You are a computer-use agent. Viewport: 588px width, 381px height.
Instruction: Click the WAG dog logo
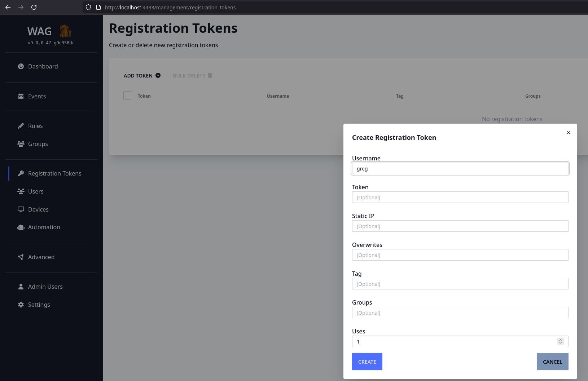(x=65, y=31)
